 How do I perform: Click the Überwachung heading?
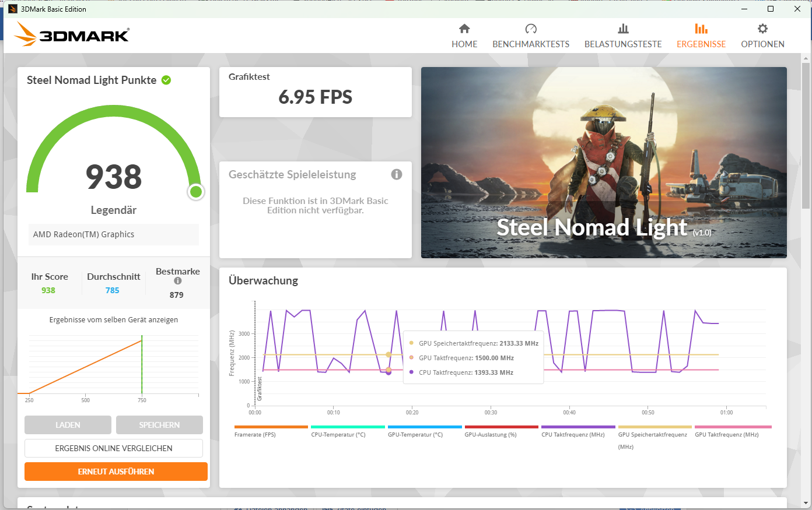click(263, 280)
